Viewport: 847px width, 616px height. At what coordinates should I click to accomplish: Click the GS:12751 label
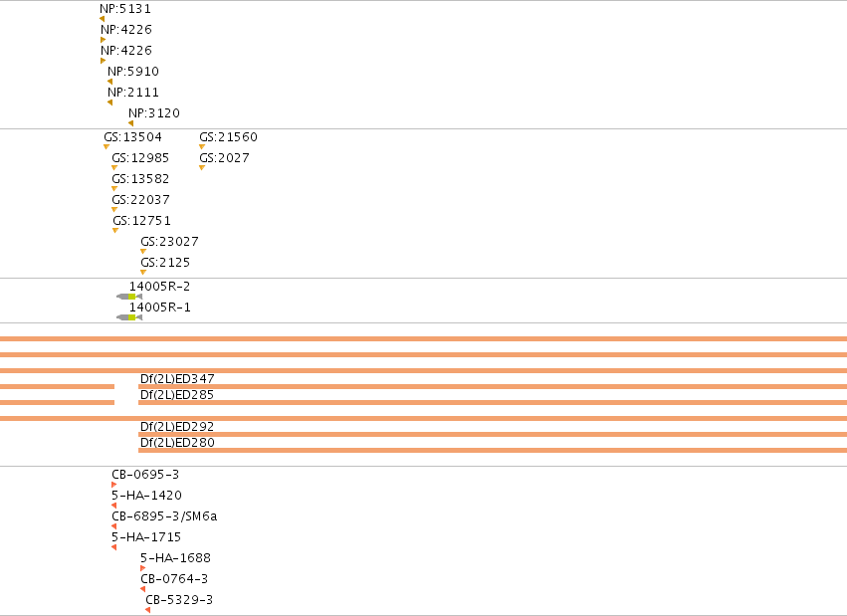(x=141, y=221)
